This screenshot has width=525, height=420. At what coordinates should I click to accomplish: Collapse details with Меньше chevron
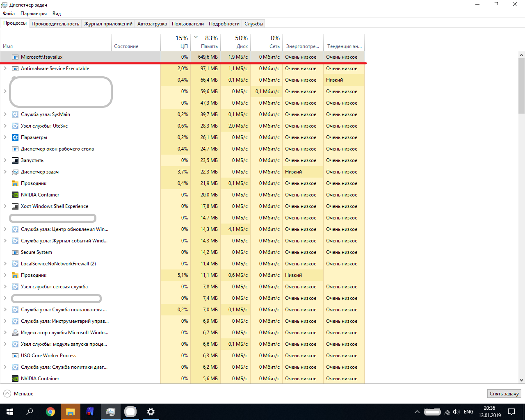(7, 394)
